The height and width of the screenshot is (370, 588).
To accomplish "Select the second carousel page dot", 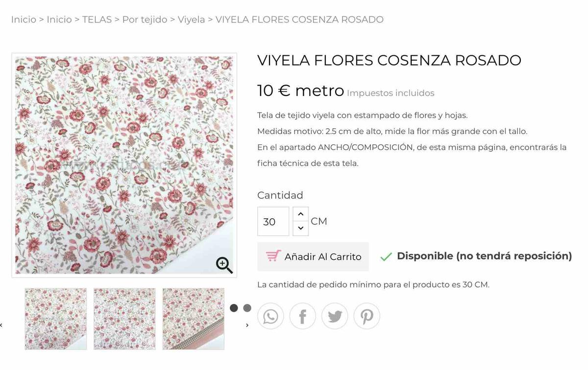I will point(247,308).
